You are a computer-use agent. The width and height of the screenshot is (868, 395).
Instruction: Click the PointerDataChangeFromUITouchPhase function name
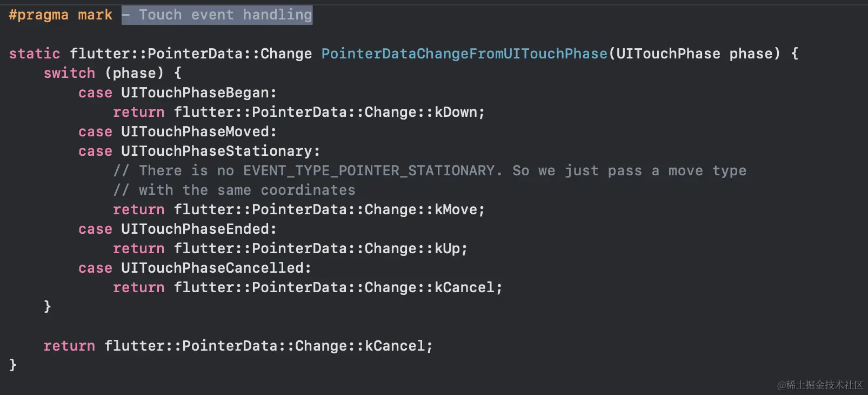coord(464,54)
